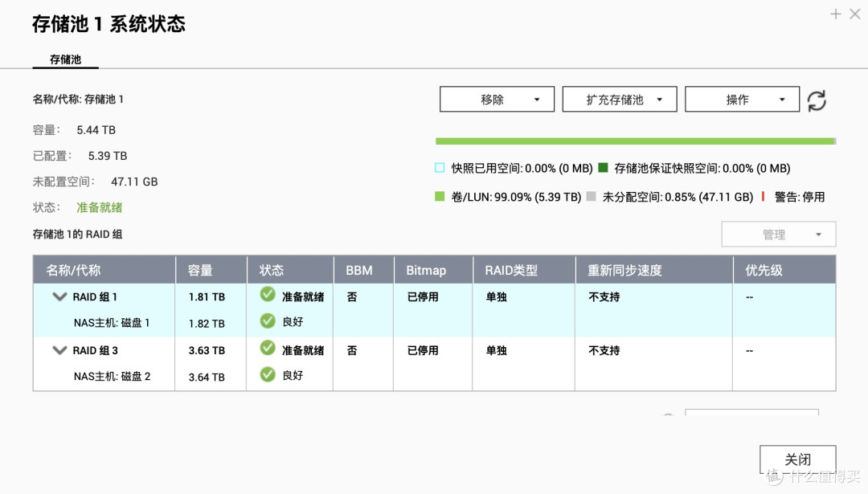Collapse the RAID 组 1 group
Screen dimensions: 868x494
click(x=59, y=296)
